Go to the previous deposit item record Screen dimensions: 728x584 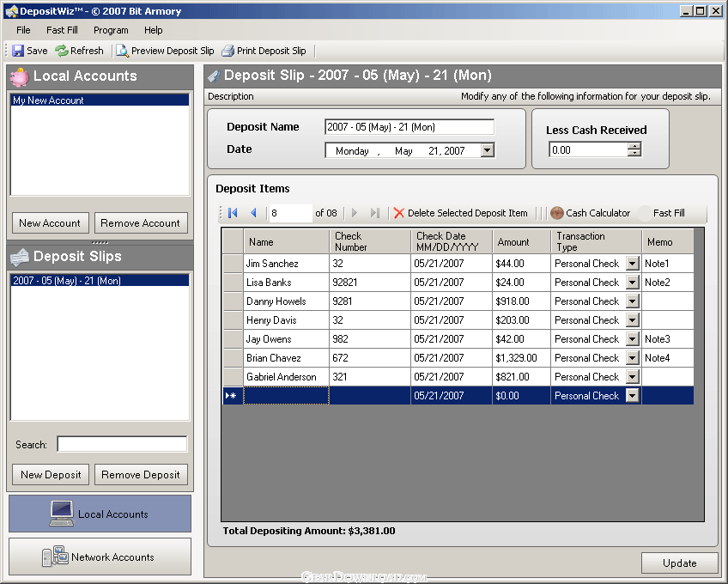pos(253,213)
